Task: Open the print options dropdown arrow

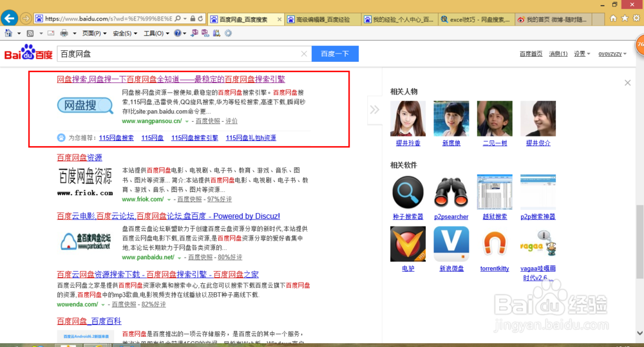Action: point(74,33)
